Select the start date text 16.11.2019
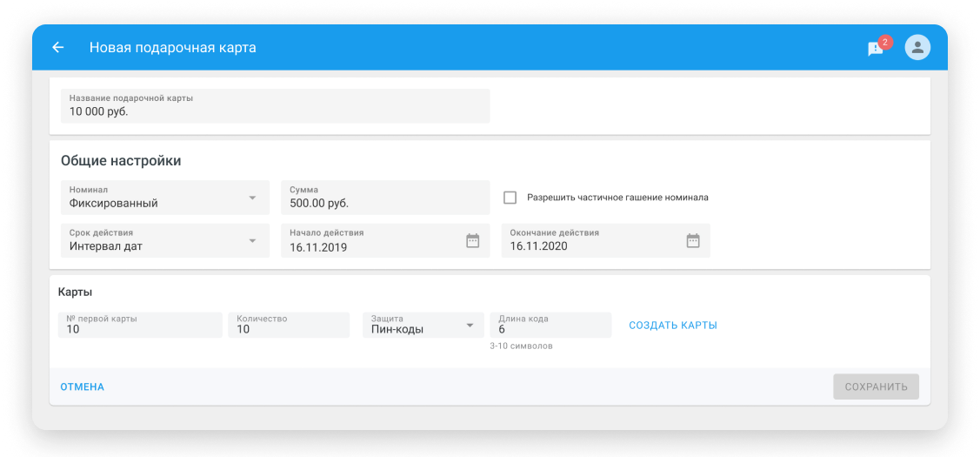980x457 pixels. 317,247
